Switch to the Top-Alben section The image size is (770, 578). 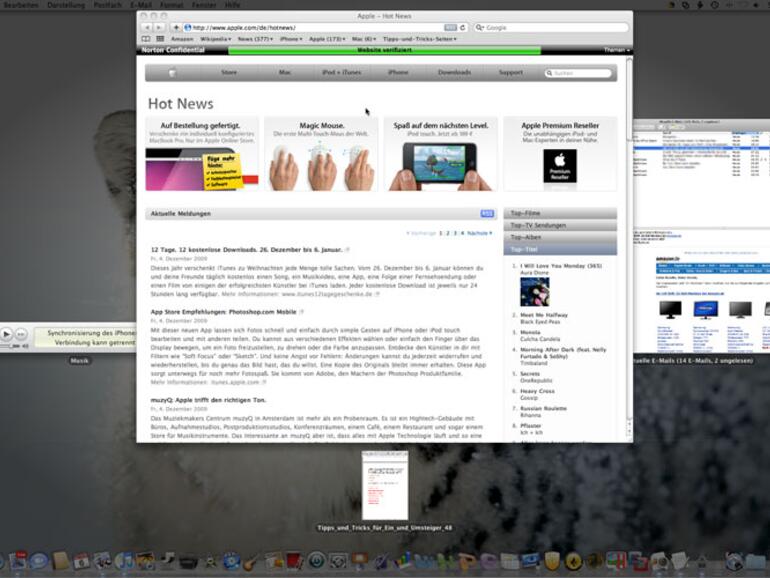click(560, 237)
